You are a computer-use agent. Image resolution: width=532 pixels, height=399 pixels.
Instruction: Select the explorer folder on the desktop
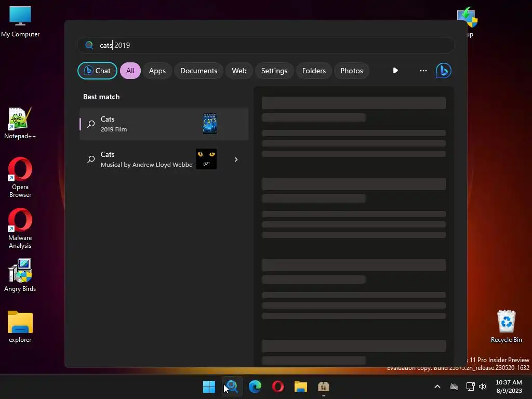pyautogui.click(x=20, y=327)
